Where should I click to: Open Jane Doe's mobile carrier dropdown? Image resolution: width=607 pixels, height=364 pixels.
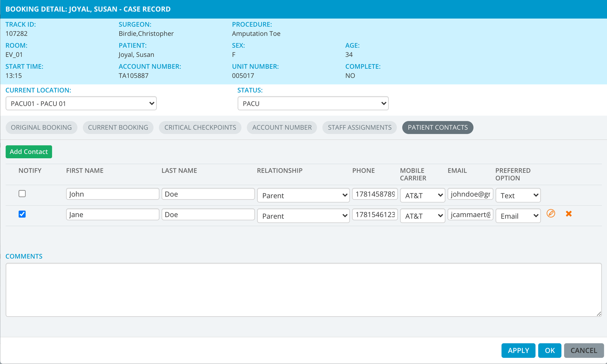(422, 216)
